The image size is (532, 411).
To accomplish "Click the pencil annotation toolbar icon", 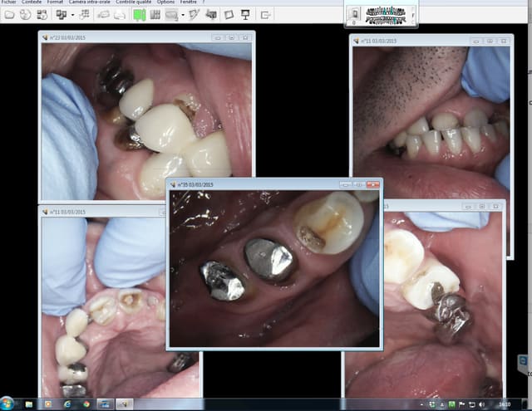I will coord(193,14).
